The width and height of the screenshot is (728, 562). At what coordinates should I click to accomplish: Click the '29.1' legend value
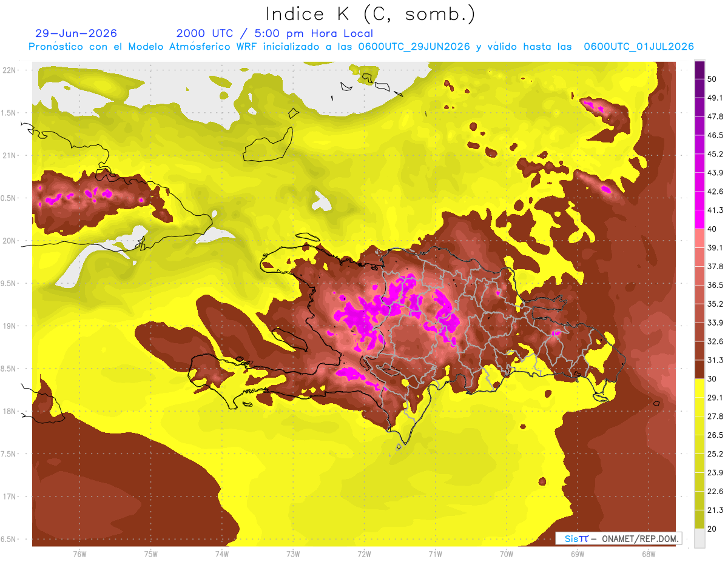[715, 398]
